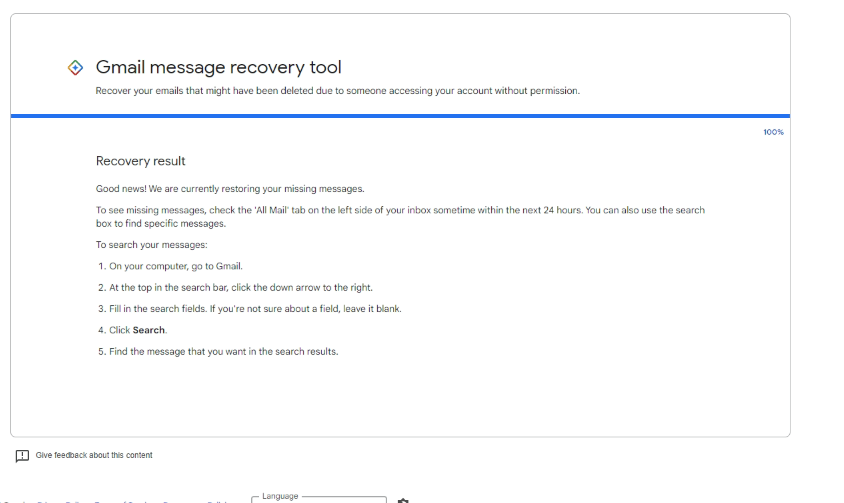Click the 'Good news!' restoring messages line
This screenshot has height=503, width=844.
point(230,189)
